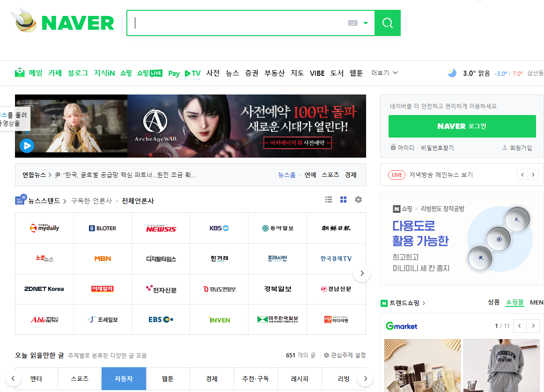
Task: Open newsstand settings gear
Action: pos(359,200)
